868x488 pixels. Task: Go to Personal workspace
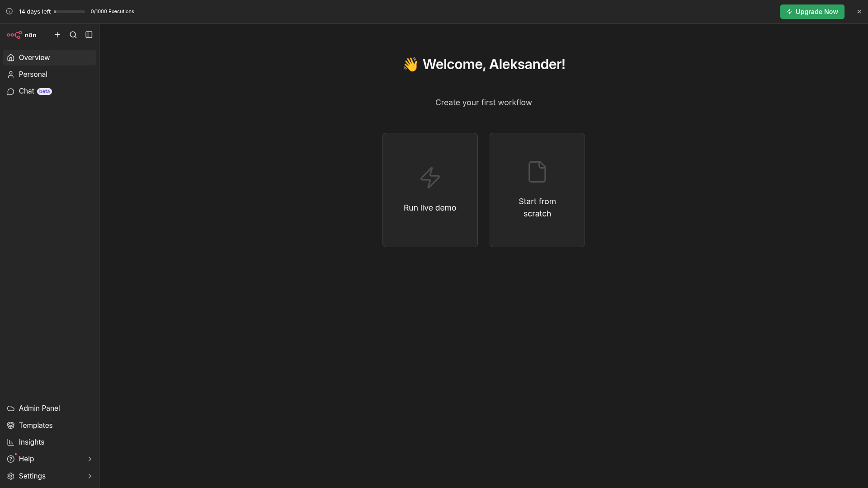pyautogui.click(x=33, y=75)
